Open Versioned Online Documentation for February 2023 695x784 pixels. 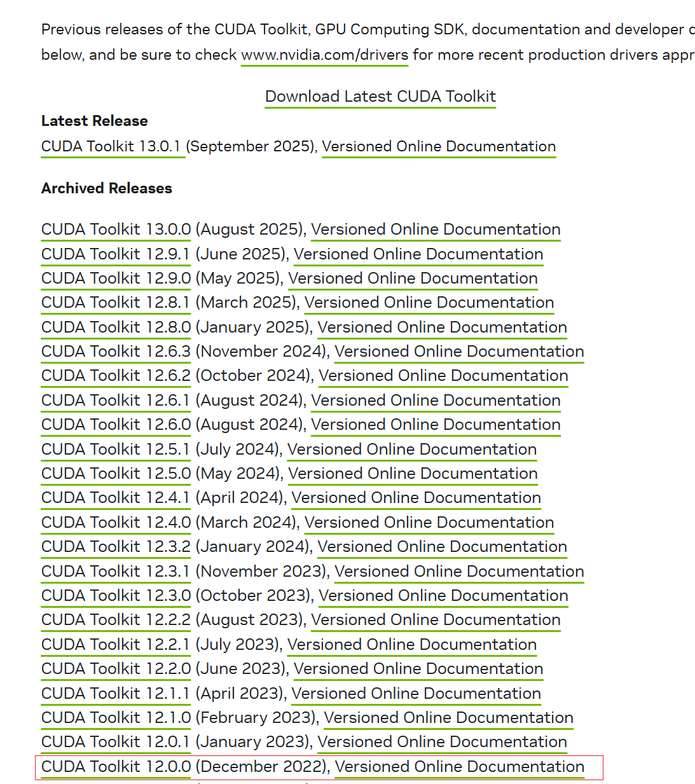448,718
